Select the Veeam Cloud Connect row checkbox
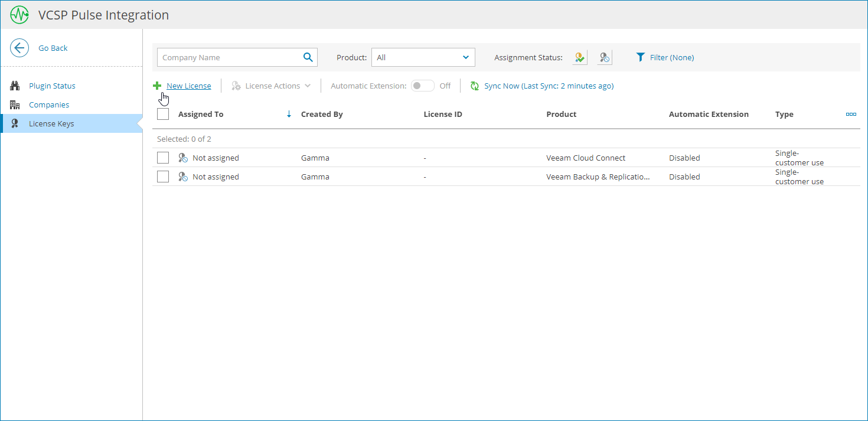Screen dimensions: 868x421 click(x=163, y=158)
